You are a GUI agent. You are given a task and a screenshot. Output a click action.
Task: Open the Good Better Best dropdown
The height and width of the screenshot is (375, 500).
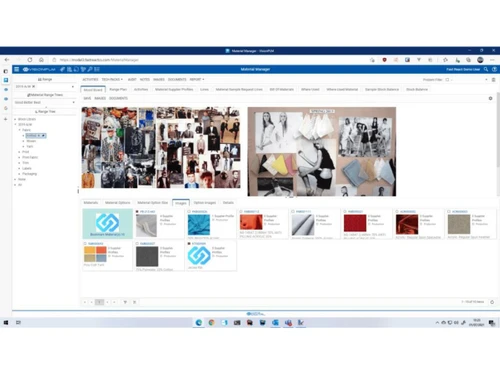pyautogui.click(x=73, y=102)
